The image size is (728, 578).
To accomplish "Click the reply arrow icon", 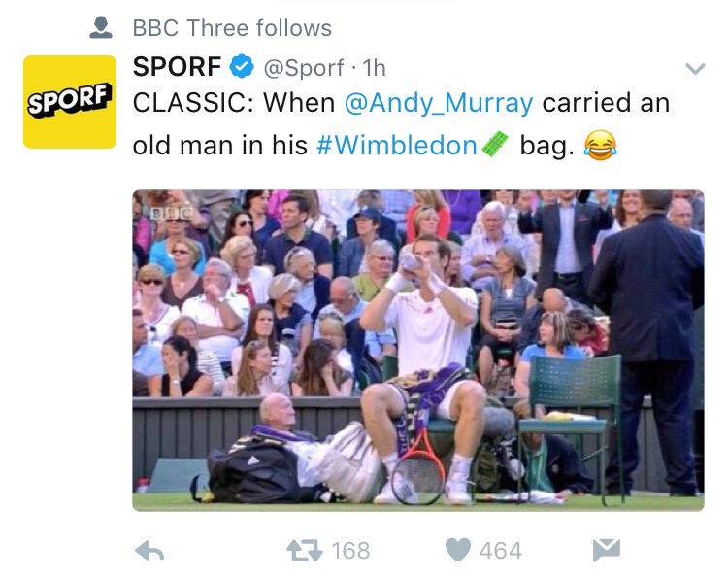I will 149,551.
